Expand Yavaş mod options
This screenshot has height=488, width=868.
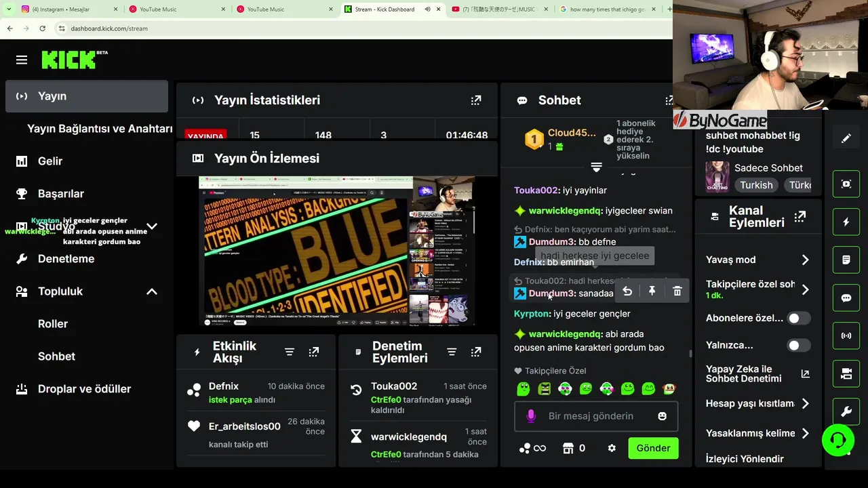(x=805, y=260)
